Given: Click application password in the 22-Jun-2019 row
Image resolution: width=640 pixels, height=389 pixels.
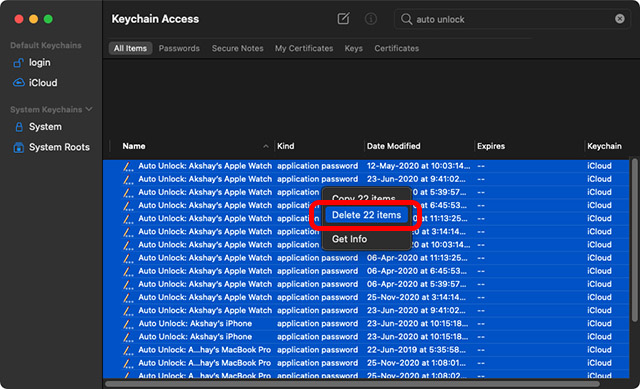Looking at the screenshot, I should tap(317, 350).
